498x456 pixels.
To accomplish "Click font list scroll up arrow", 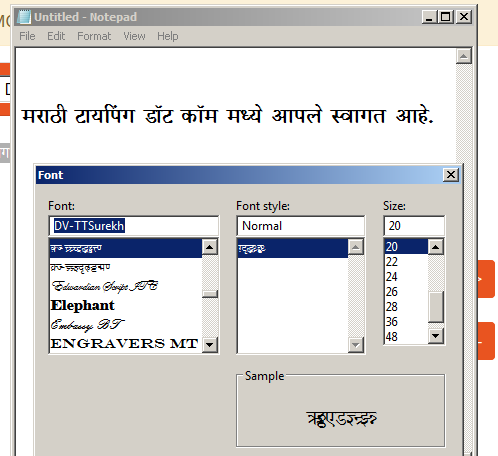I will click(x=210, y=247).
